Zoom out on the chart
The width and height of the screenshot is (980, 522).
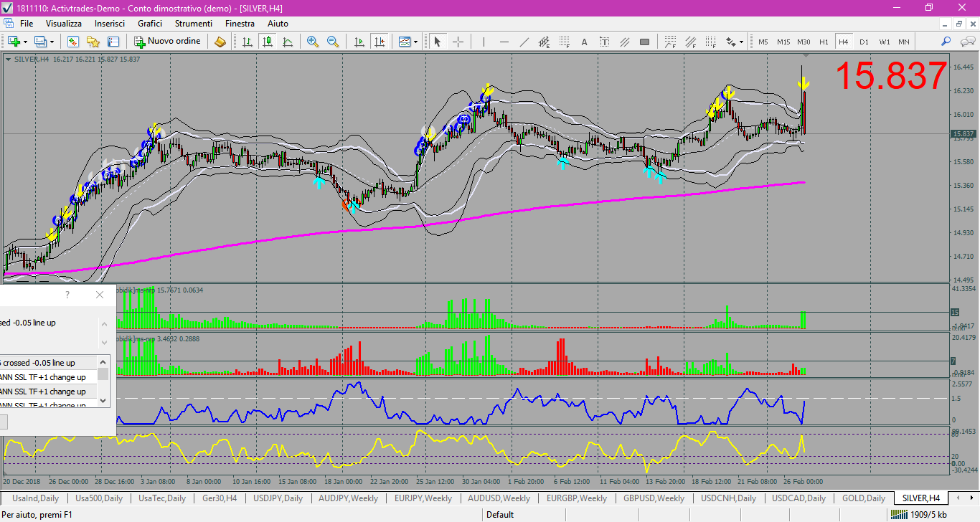click(333, 42)
